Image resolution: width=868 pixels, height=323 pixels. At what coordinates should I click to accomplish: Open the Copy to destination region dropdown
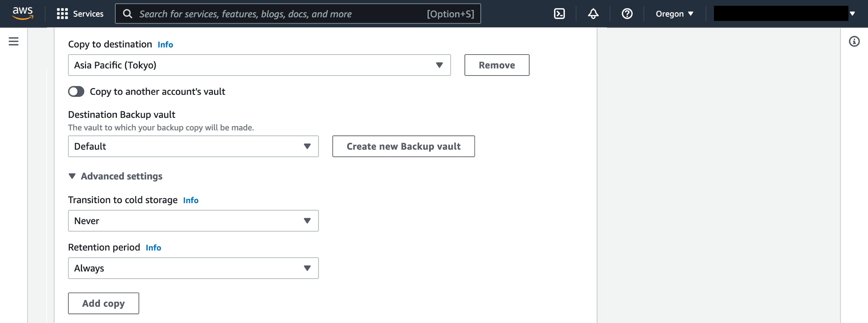[259, 65]
